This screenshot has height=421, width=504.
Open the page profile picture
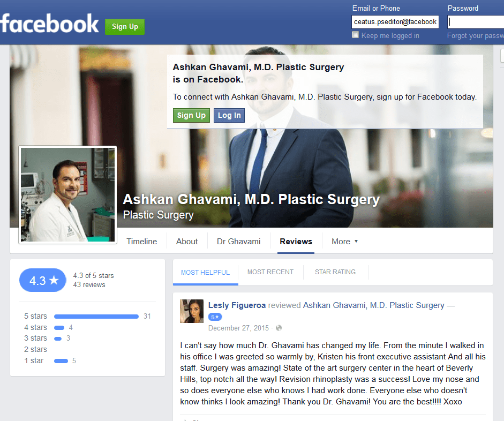click(68, 195)
